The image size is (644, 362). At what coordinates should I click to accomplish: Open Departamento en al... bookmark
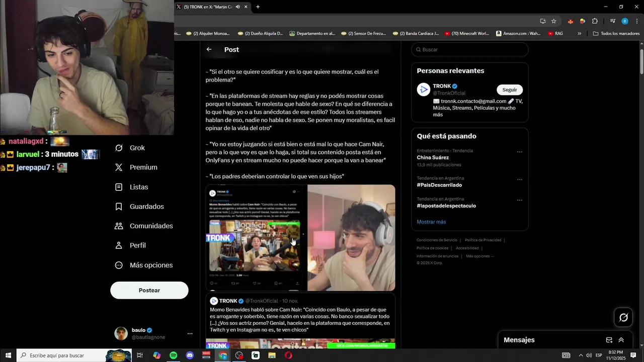pos(312,34)
